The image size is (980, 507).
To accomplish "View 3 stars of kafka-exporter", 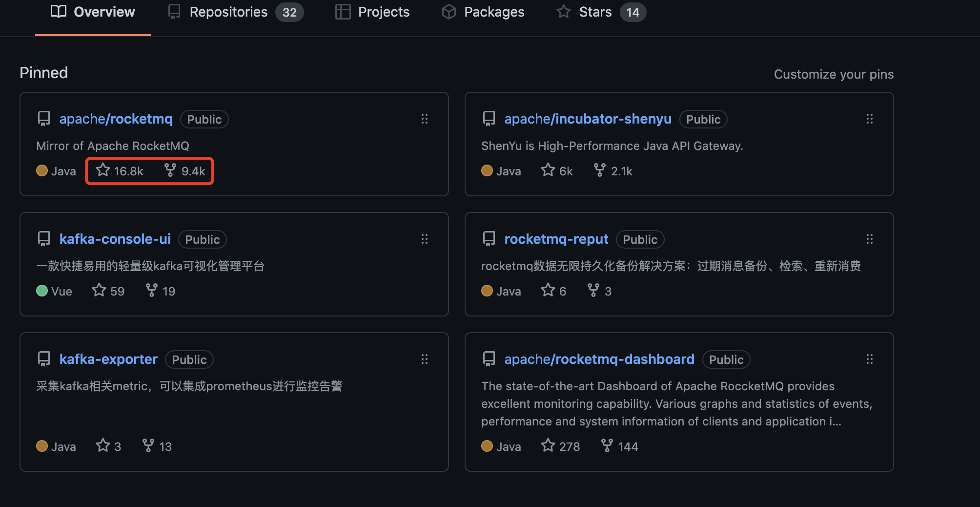I will click(x=108, y=446).
